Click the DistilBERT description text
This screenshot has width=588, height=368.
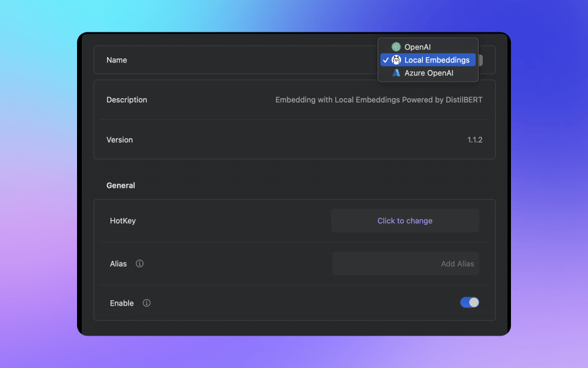click(x=379, y=100)
